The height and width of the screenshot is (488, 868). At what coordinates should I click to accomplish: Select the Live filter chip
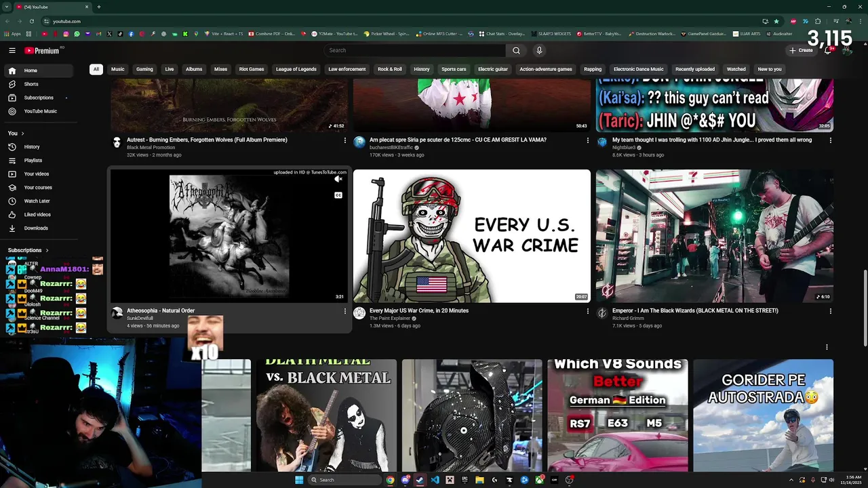[170, 69]
